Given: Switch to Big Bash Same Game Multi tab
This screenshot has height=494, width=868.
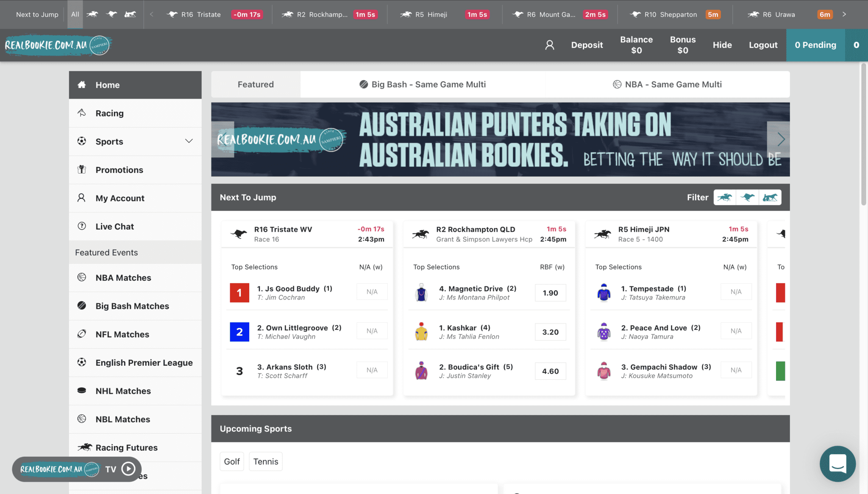Looking at the screenshot, I should (x=423, y=84).
